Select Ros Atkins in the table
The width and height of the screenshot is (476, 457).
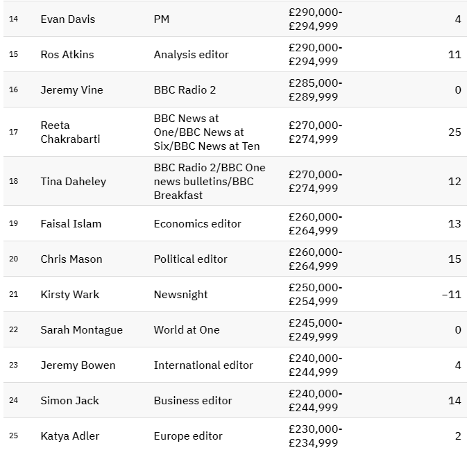67,54
